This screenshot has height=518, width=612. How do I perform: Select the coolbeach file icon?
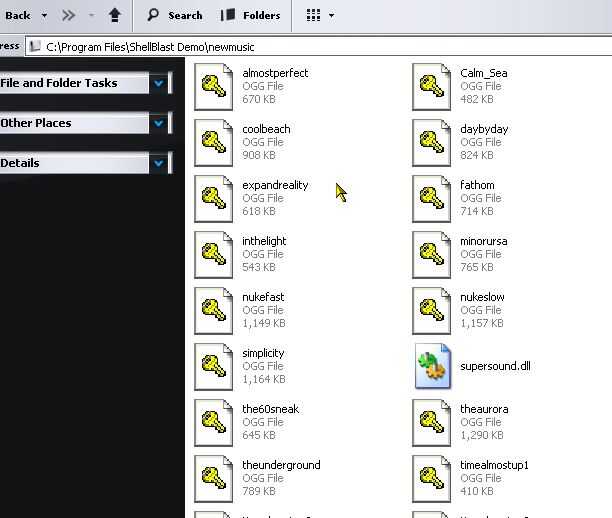point(213,142)
